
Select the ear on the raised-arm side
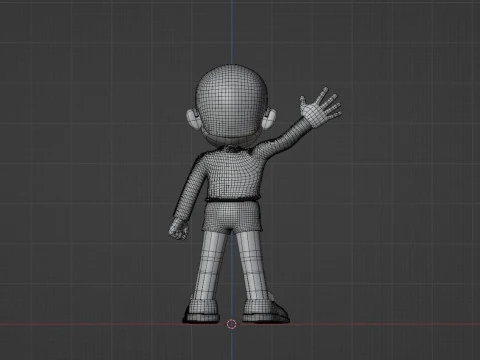pyautogui.click(x=270, y=119)
